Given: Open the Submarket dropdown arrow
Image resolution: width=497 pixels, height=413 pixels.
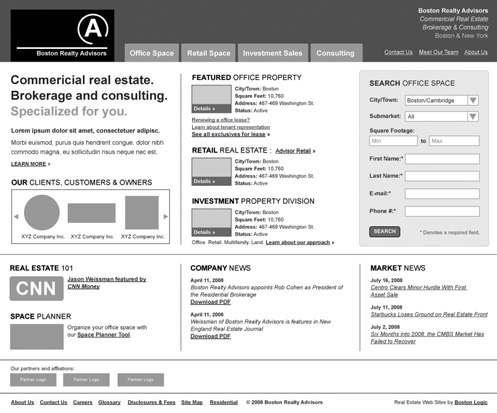Looking at the screenshot, I should 473,116.
